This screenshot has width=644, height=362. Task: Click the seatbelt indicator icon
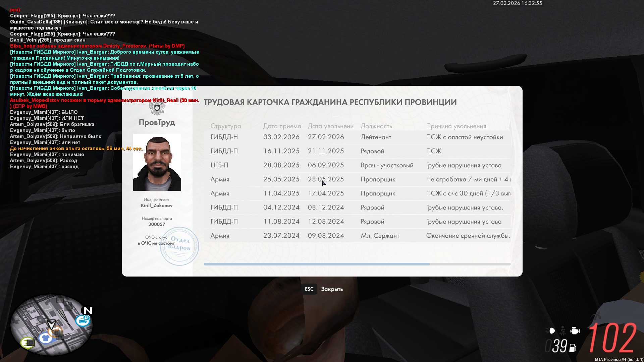pyautogui.click(x=563, y=331)
